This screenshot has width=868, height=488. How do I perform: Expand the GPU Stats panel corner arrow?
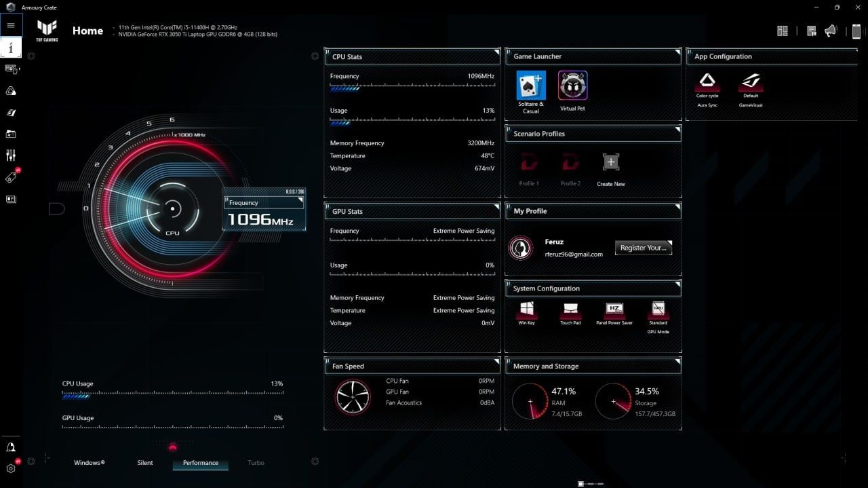click(496, 207)
